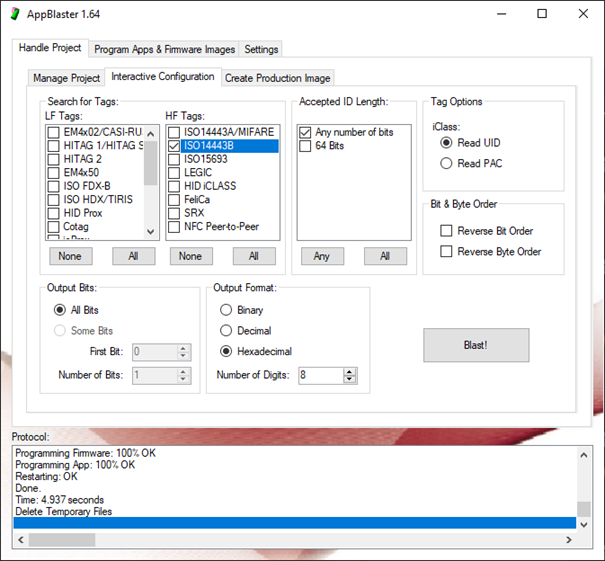This screenshot has height=561, width=605.
Task: Enable NFC Peer-to-Peer checkbox
Action: click(174, 227)
